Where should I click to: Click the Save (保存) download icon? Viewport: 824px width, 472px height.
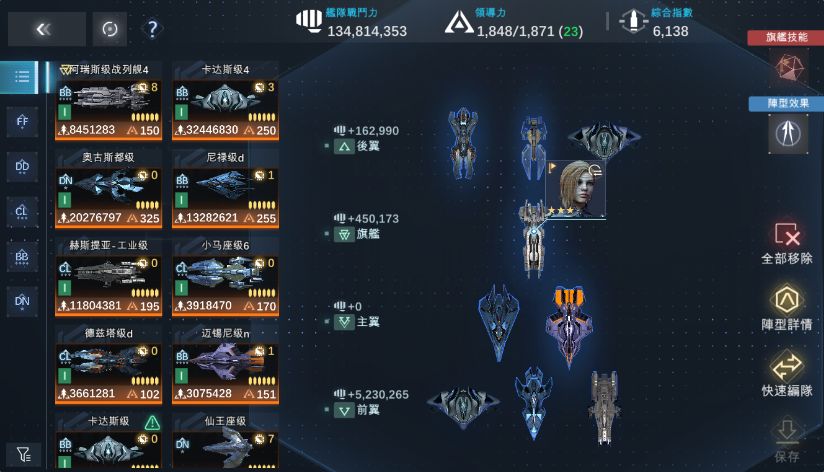(787, 432)
